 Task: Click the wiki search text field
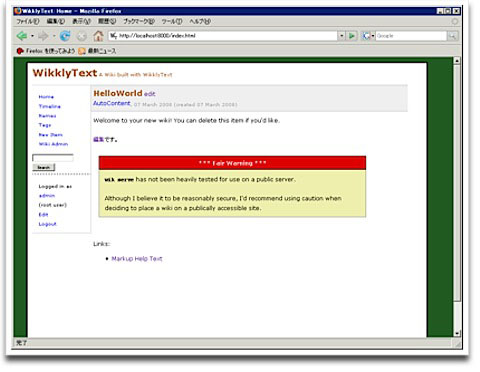tap(53, 158)
